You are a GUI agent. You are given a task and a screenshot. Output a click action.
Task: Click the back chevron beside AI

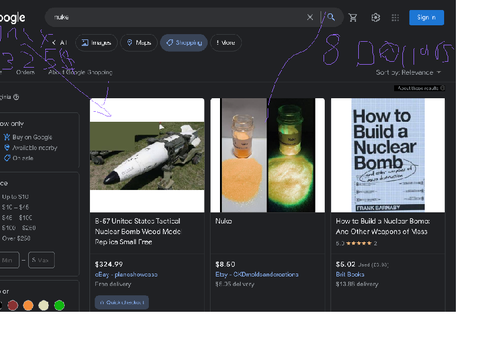[54, 43]
